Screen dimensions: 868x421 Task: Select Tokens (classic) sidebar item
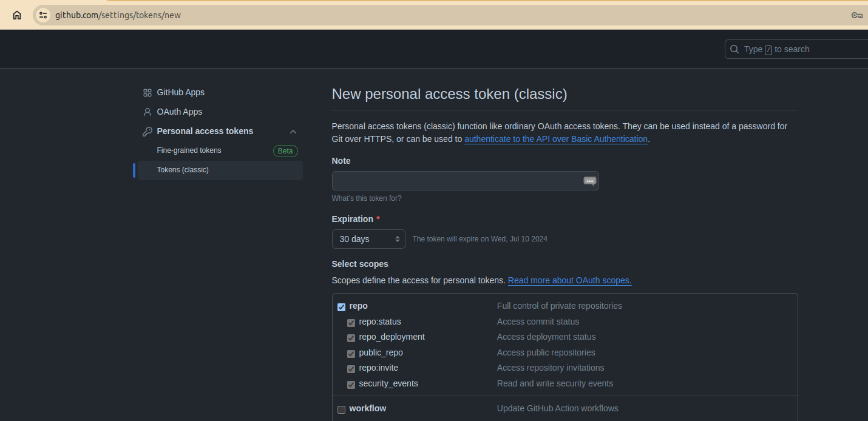(220, 170)
